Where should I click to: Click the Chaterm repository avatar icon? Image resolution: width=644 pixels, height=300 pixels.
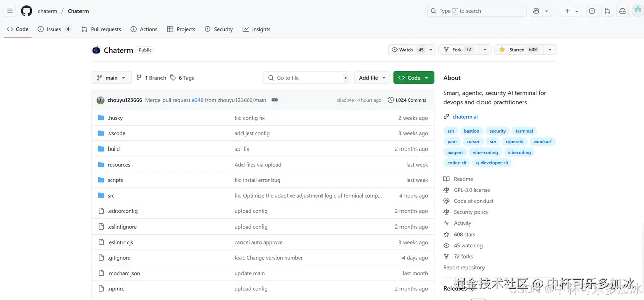pyautogui.click(x=96, y=50)
